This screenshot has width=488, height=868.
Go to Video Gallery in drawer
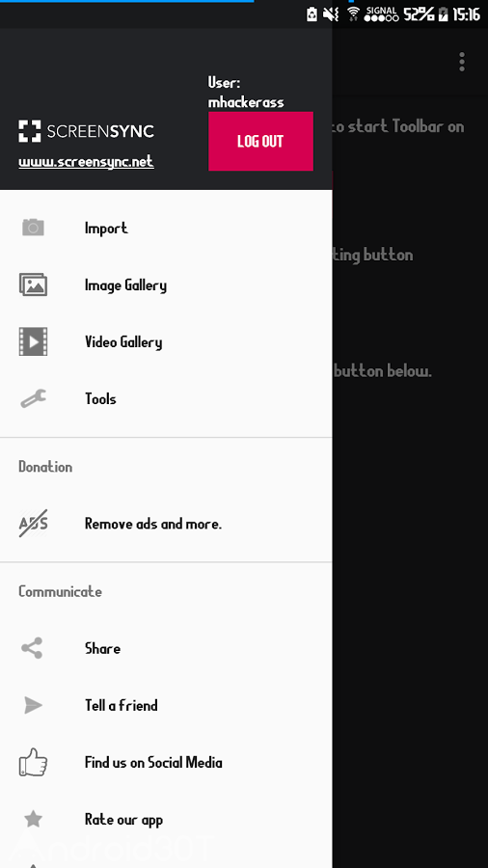coord(166,341)
